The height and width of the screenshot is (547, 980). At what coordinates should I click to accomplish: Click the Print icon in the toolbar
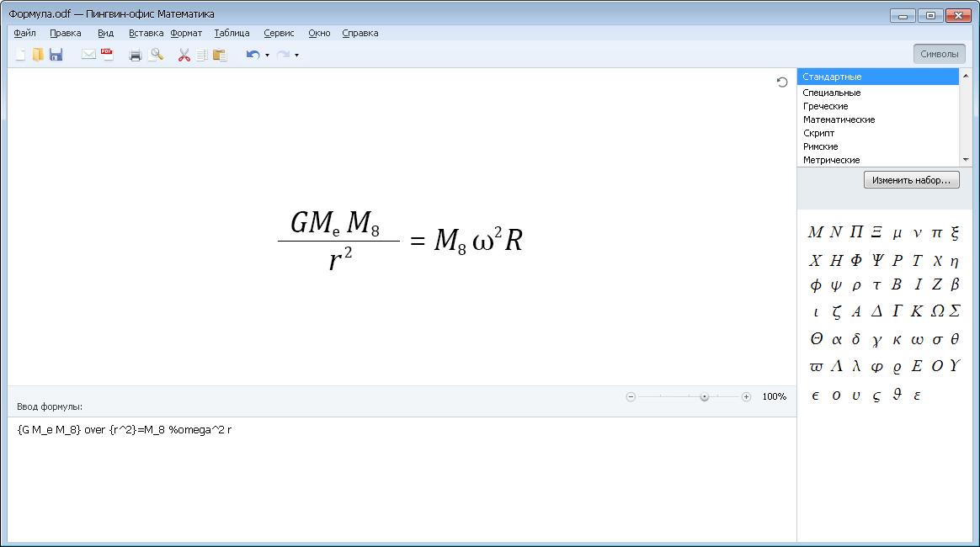(x=135, y=55)
